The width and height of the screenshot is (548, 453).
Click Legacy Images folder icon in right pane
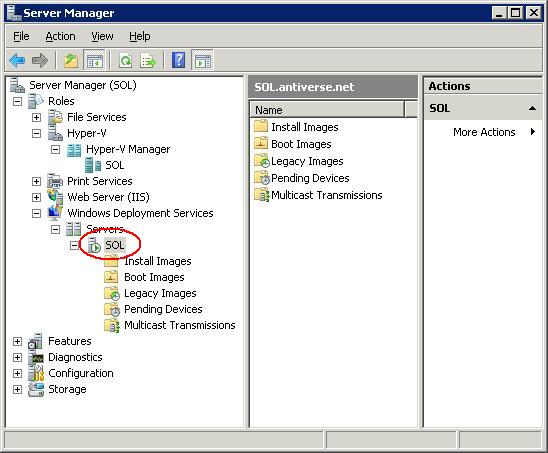point(261,161)
